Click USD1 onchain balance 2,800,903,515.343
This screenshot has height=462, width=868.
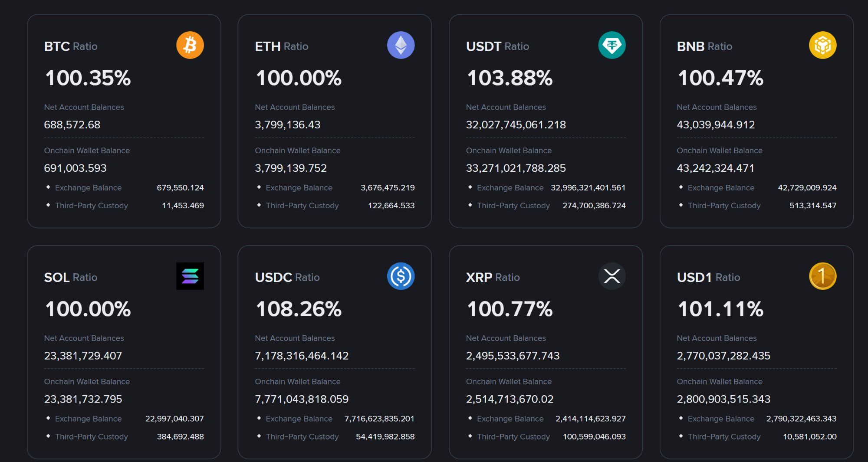tap(723, 400)
